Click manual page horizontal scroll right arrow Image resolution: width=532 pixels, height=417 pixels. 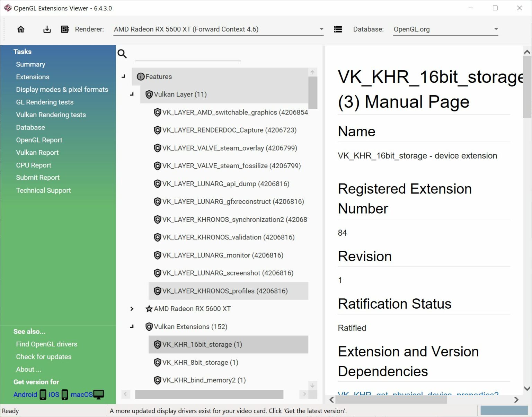click(516, 400)
